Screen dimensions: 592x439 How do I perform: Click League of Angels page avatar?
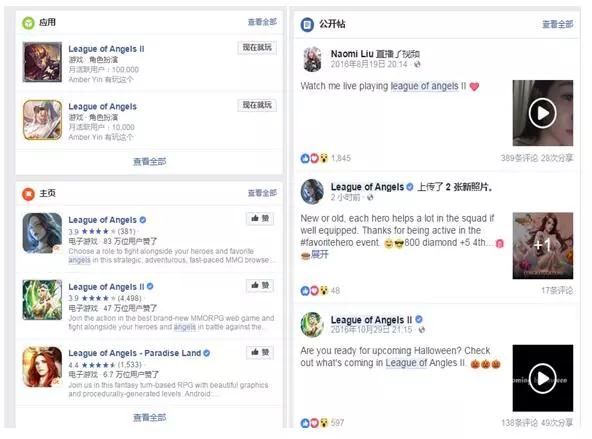coord(42,233)
